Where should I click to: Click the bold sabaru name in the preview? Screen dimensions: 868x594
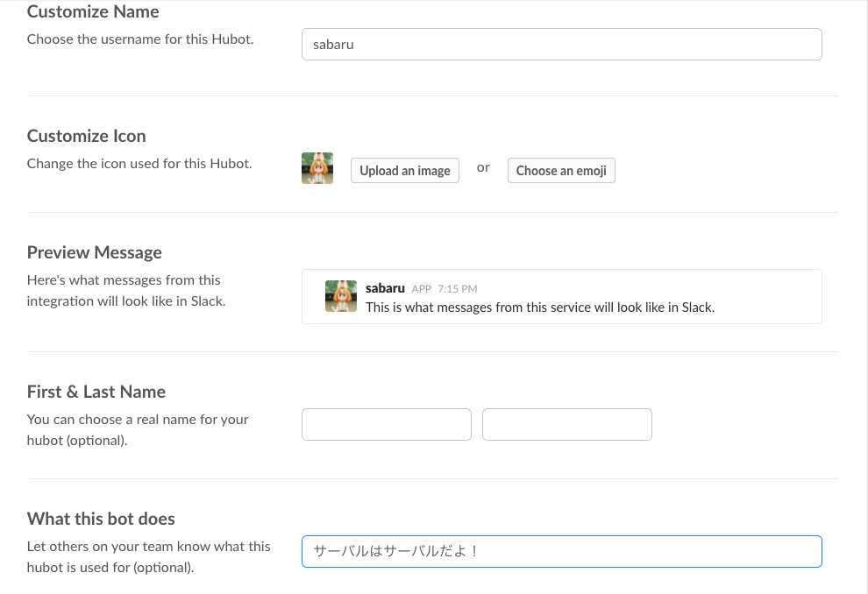385,288
